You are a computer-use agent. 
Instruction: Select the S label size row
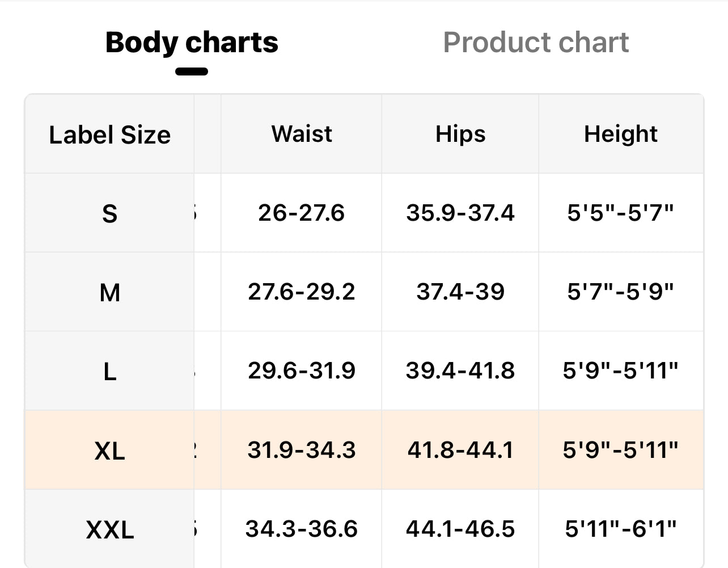coord(109,213)
